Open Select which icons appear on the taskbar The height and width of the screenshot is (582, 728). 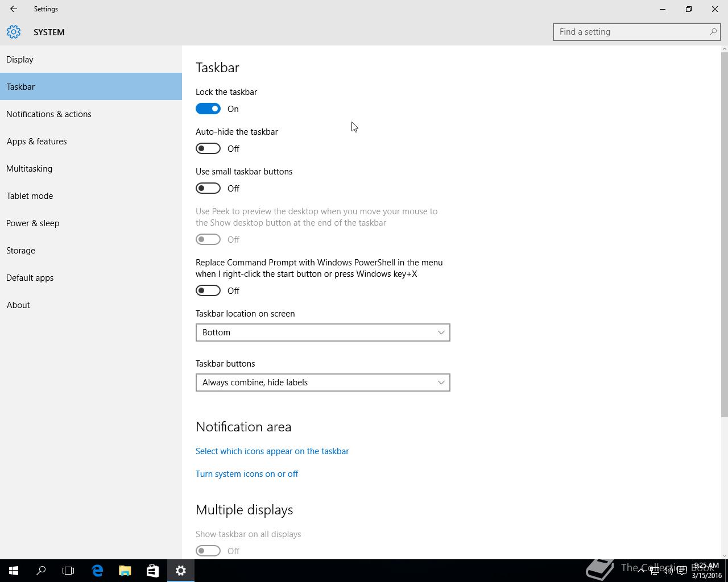click(x=272, y=451)
